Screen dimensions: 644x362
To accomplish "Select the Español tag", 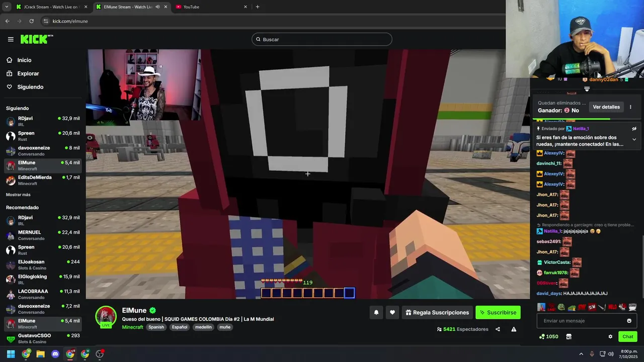I will click(180, 327).
